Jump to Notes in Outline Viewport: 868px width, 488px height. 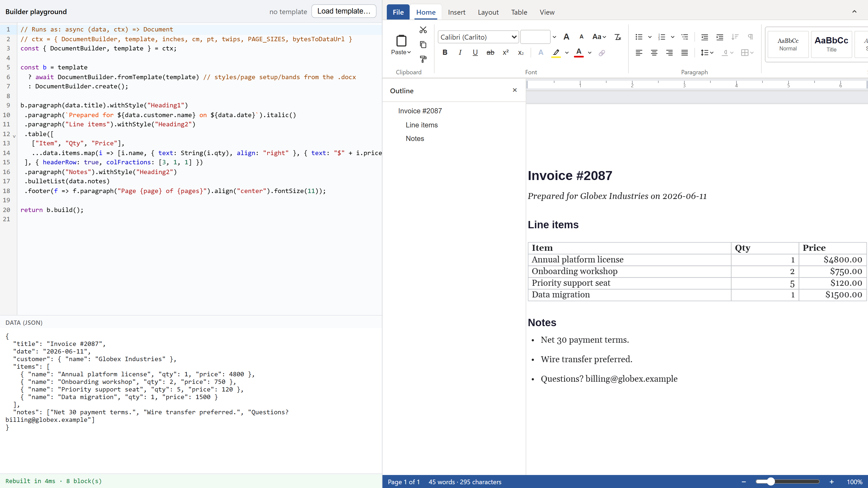pos(415,139)
